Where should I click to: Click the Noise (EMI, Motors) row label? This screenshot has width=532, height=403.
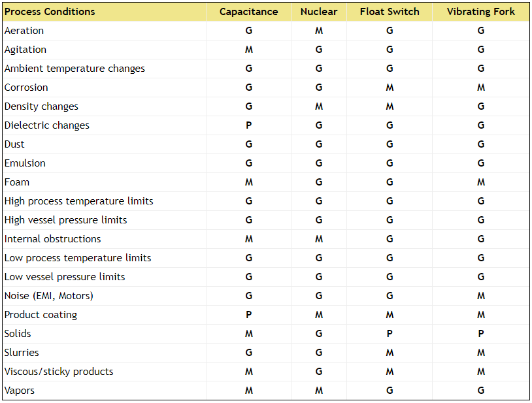coord(49,296)
